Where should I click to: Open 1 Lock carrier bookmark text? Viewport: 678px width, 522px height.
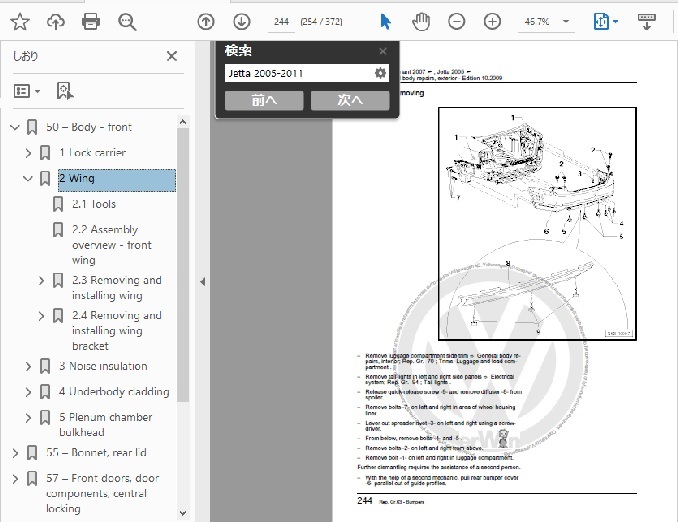click(x=93, y=153)
